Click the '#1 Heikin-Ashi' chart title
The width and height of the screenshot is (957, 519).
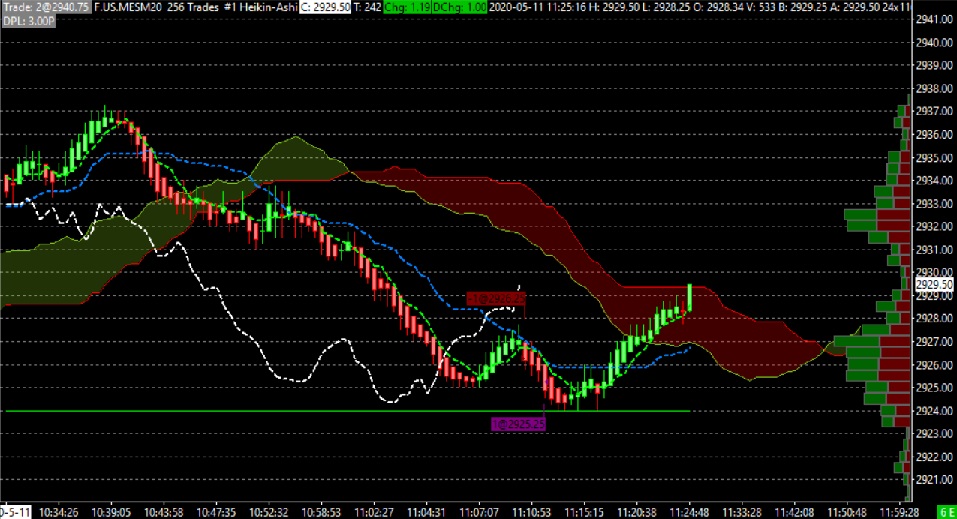click(261, 7)
